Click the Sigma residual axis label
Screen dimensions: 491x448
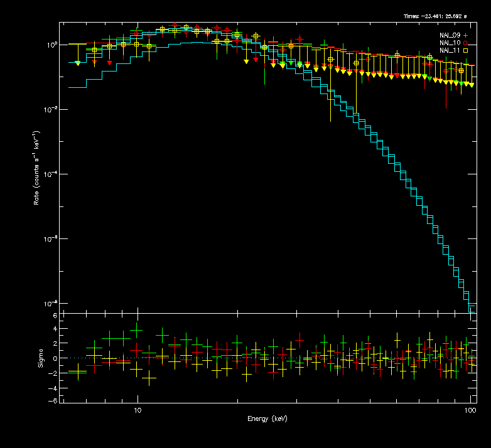(41, 358)
